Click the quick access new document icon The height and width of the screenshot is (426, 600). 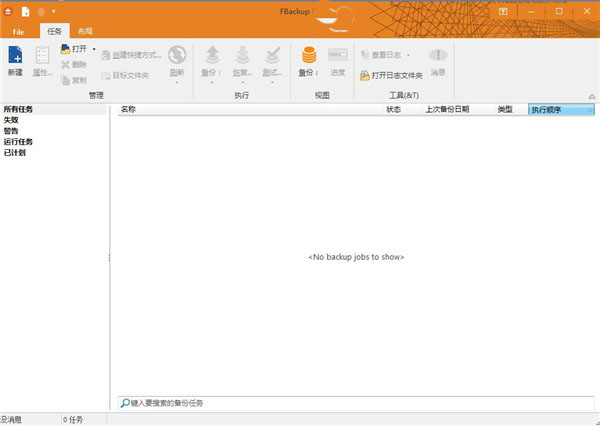click(26, 12)
